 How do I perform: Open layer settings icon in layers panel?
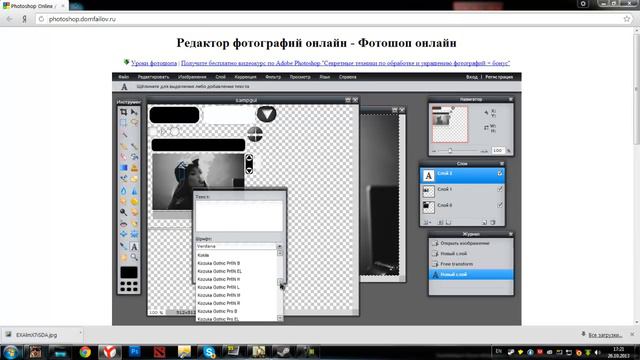pos(427,222)
